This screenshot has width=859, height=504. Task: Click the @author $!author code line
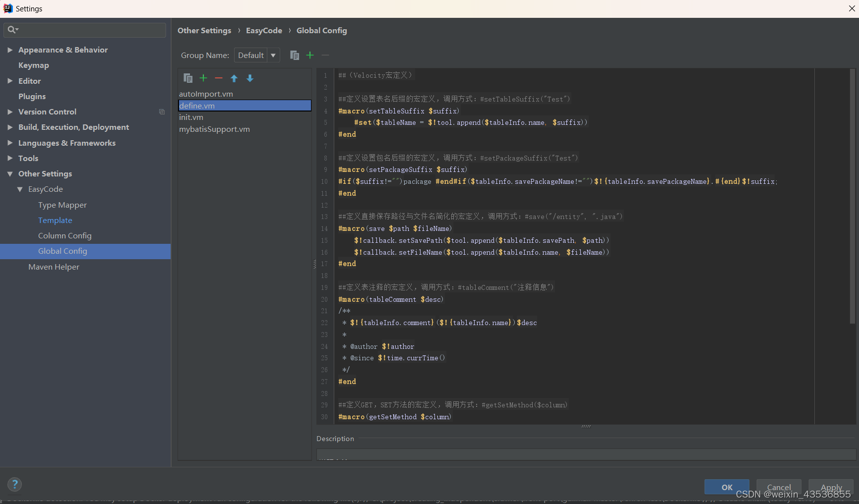[378, 346]
